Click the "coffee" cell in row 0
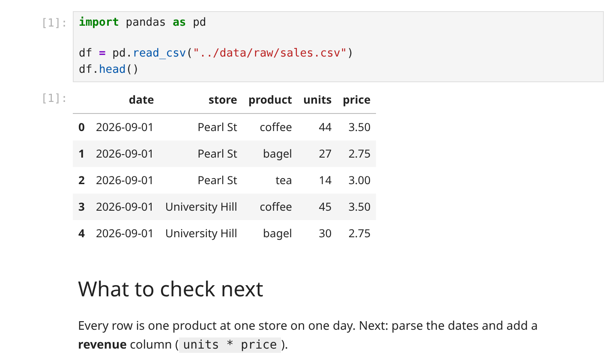Viewport: 615px width, 364px height. point(276,127)
